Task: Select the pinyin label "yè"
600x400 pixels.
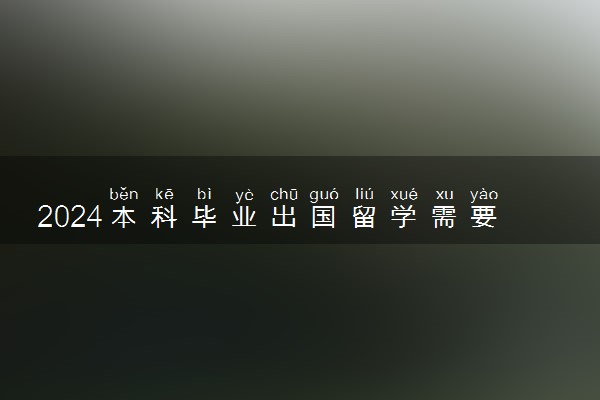Action: [244, 195]
